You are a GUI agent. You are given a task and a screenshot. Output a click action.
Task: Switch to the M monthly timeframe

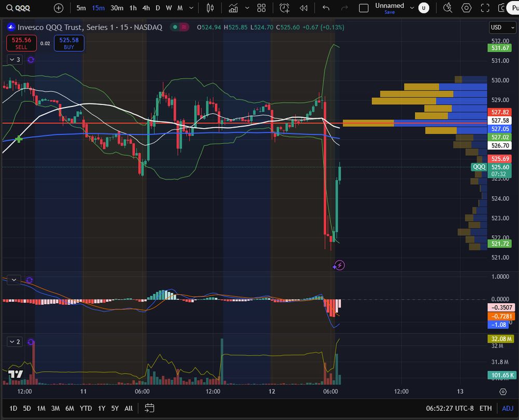tap(180, 8)
